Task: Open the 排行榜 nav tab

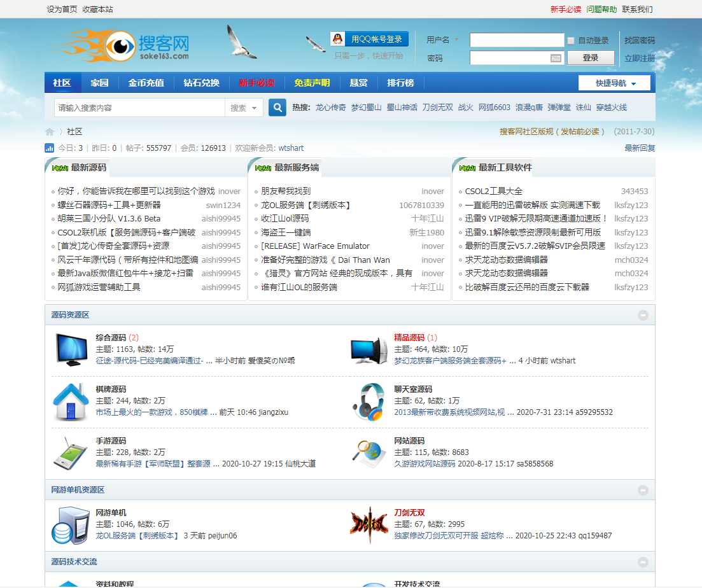Action: 400,83
